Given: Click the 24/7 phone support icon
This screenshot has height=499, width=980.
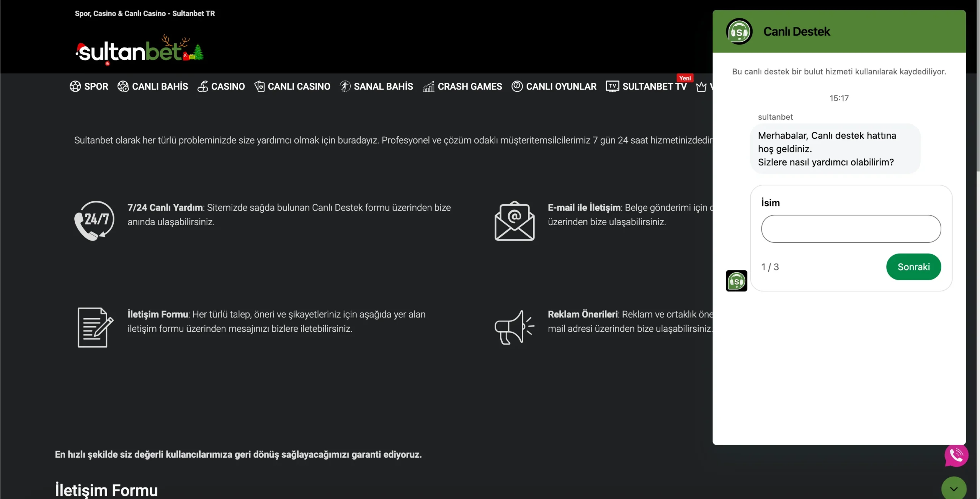Looking at the screenshot, I should tap(94, 221).
